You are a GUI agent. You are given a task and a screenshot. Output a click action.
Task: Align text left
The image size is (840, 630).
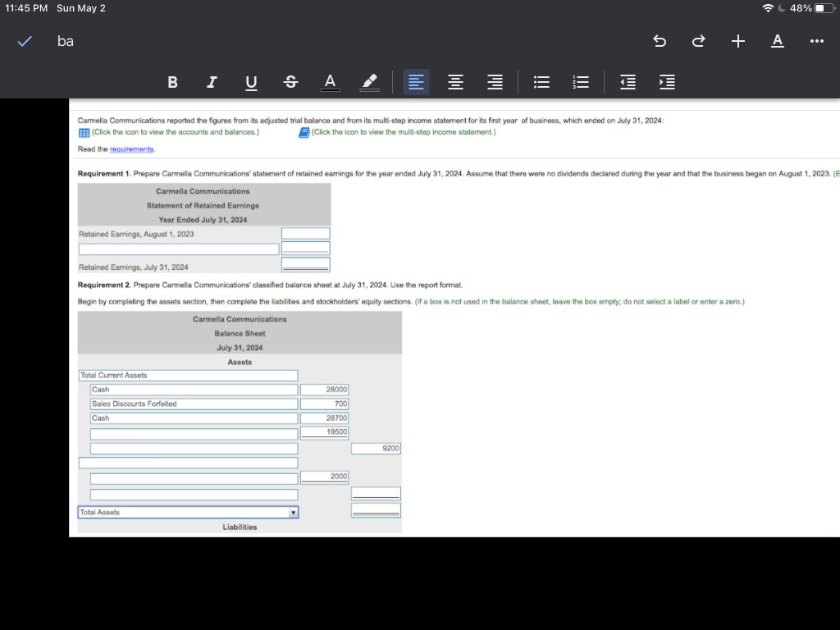[416, 82]
